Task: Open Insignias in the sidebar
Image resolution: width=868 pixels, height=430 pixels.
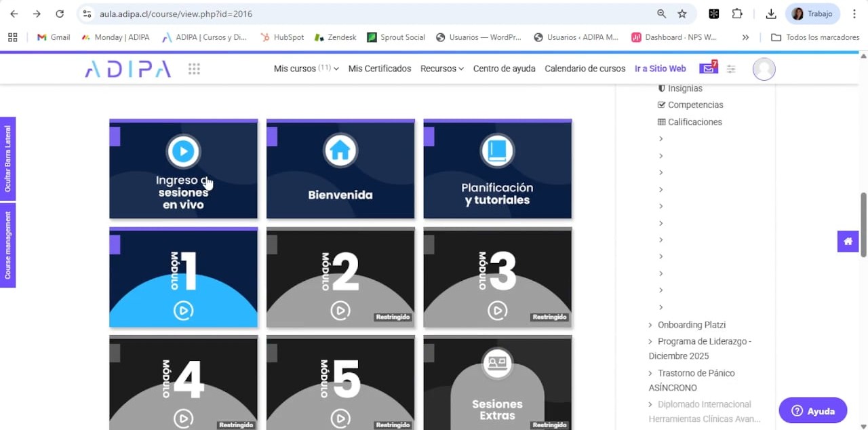Action: [680, 88]
